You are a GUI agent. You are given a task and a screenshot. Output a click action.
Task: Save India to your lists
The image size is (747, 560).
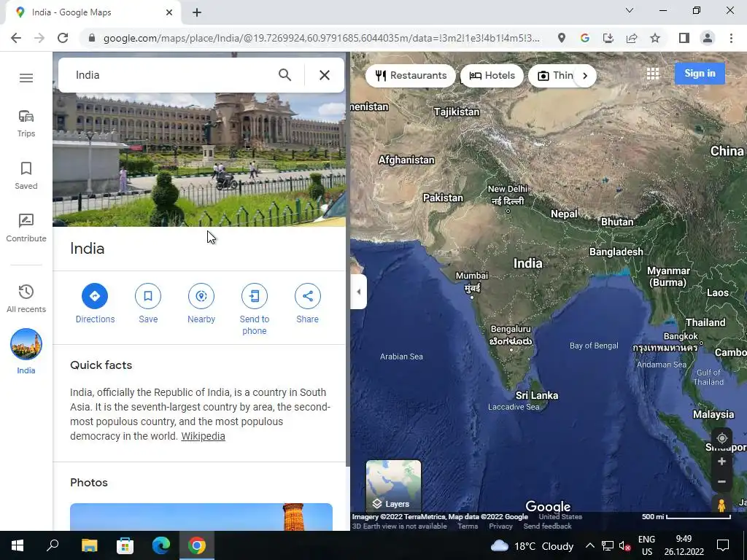tap(148, 303)
